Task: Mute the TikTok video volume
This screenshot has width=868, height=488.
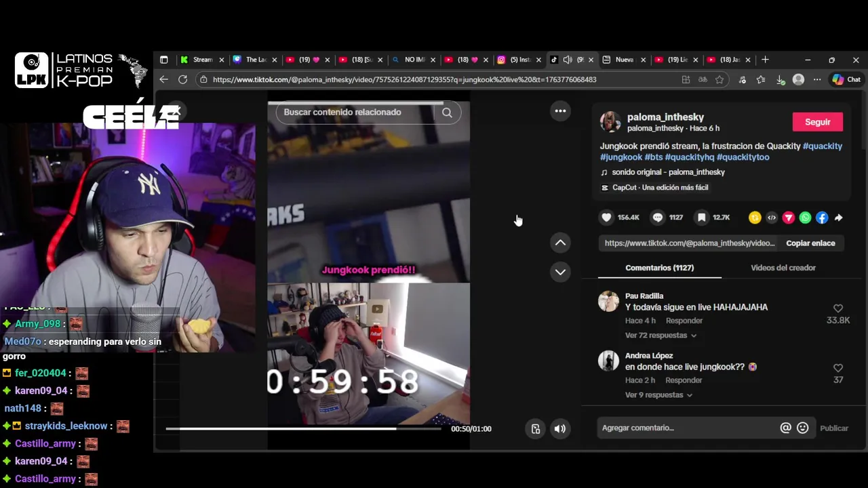Action: (559, 428)
